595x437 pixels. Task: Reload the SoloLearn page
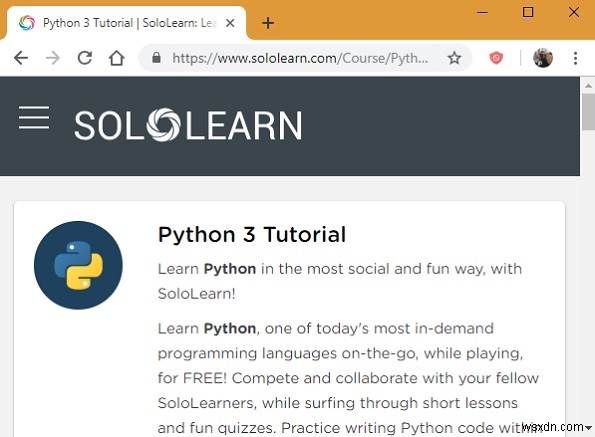[85, 58]
